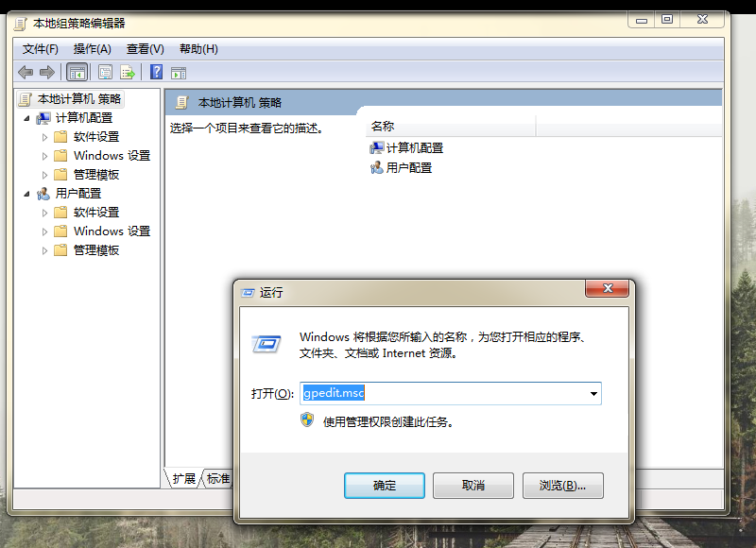
Task: Select 计算机配置 label in the tree
Action: click(84, 118)
